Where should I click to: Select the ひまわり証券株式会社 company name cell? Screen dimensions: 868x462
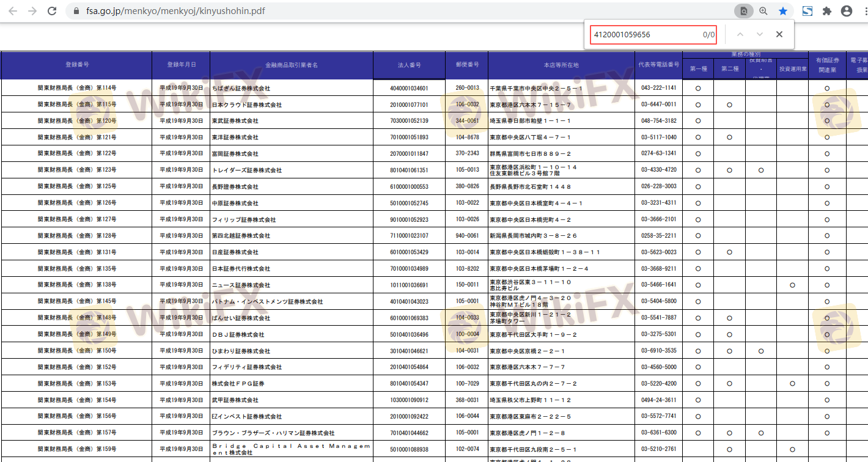(235, 351)
